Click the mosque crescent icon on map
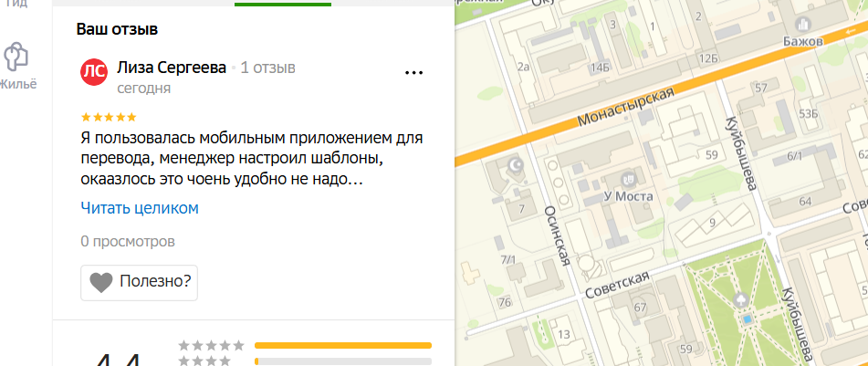 [516, 164]
